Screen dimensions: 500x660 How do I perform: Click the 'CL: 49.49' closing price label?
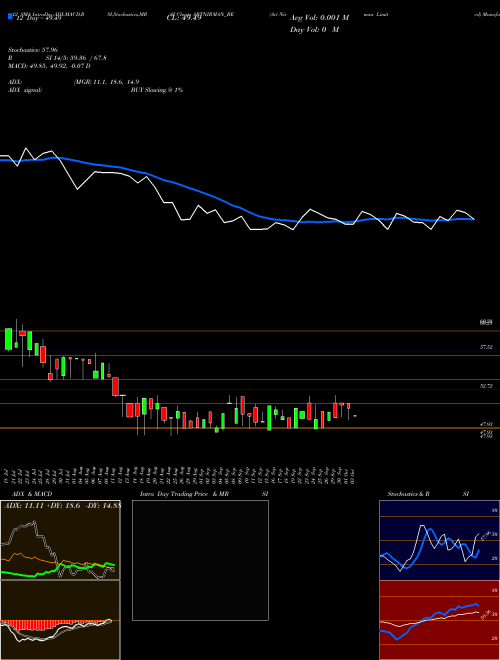(184, 18)
